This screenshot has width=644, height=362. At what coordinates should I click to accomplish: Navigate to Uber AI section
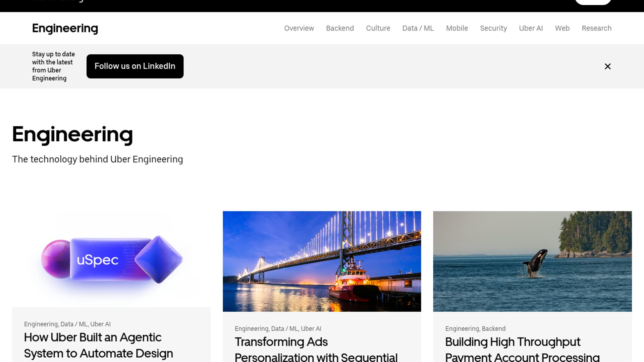tap(531, 28)
